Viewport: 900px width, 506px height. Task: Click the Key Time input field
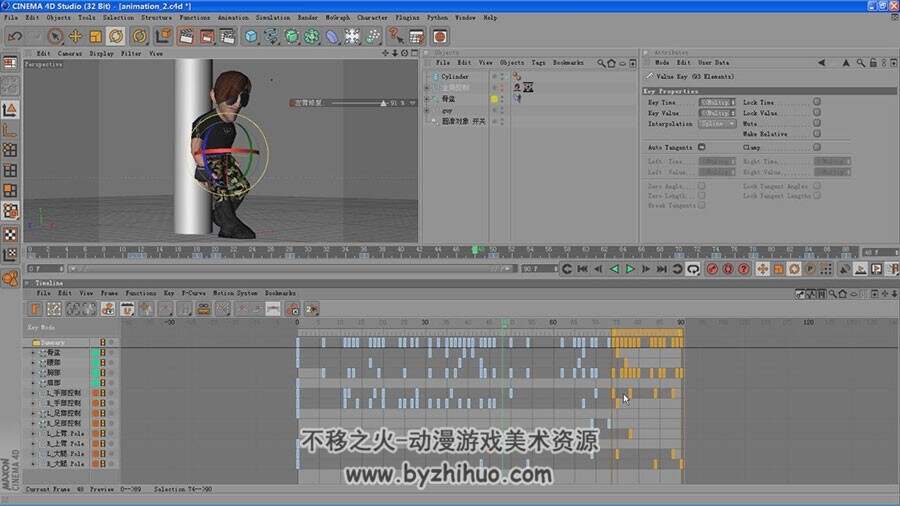point(717,102)
